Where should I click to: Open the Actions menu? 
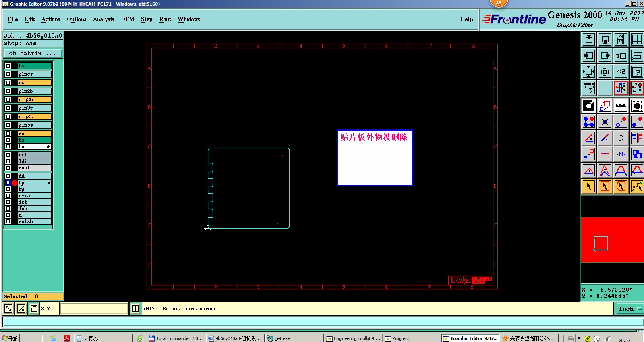coord(51,19)
